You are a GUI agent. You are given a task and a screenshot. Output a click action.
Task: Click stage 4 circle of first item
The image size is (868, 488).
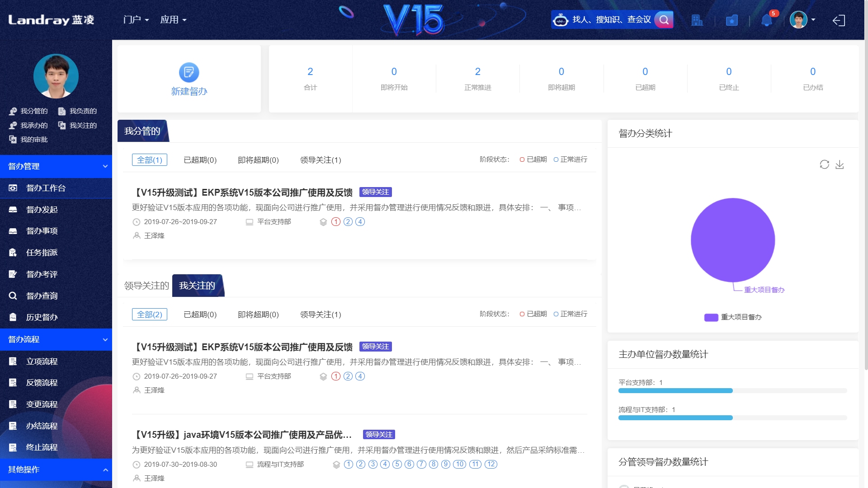[x=360, y=222]
